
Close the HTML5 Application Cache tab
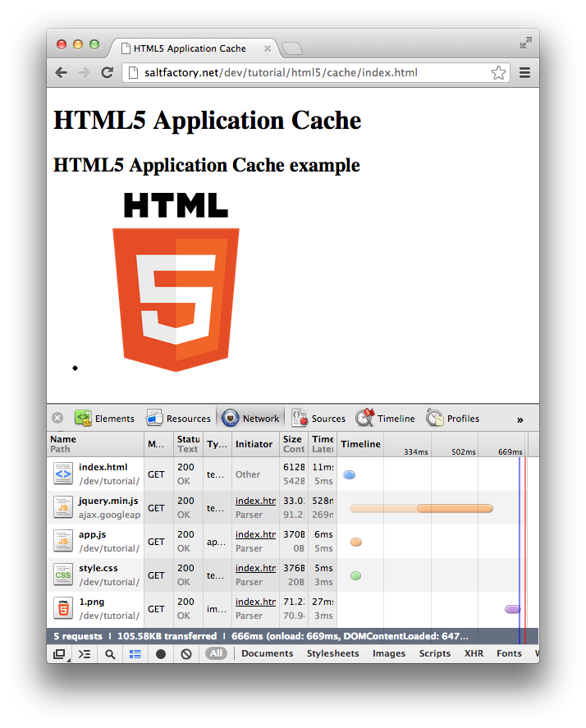pyautogui.click(x=268, y=48)
